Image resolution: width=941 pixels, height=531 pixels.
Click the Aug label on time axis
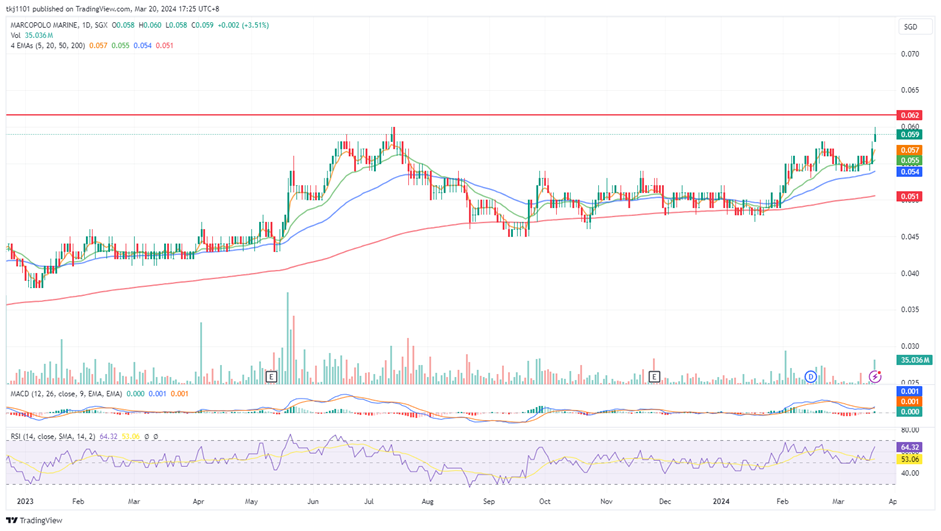pyautogui.click(x=427, y=502)
